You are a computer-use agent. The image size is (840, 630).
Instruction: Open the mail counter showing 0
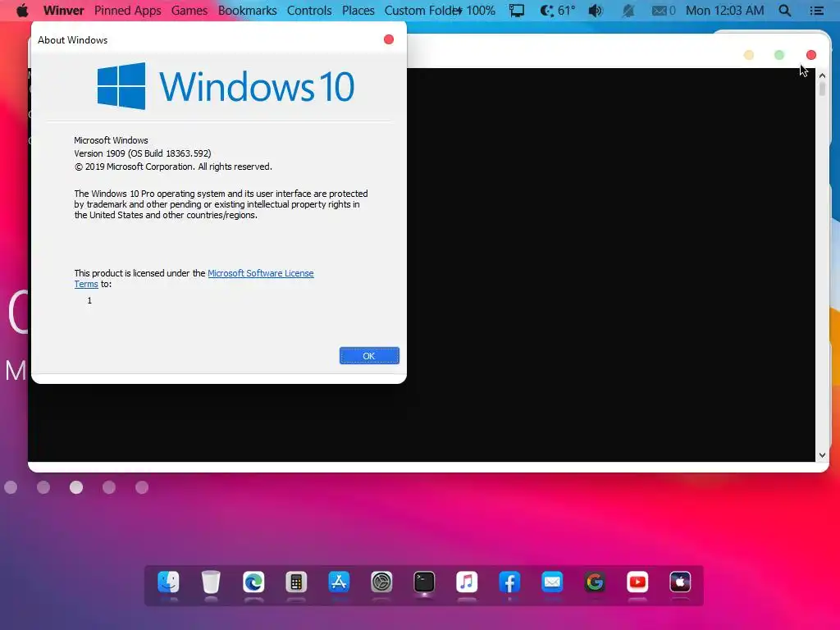click(663, 10)
